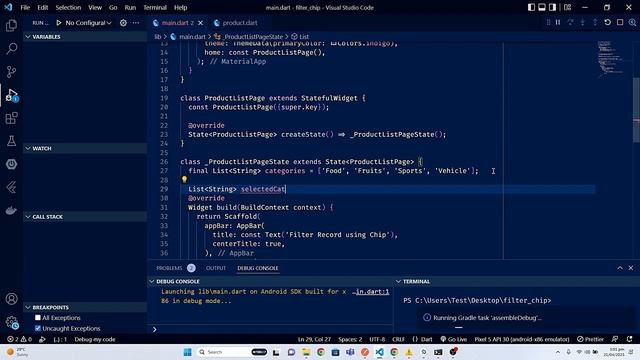Image resolution: width=640 pixels, height=360 pixels.
Task: Click the editor minimap
Action: pyautogui.click(x=611, y=59)
